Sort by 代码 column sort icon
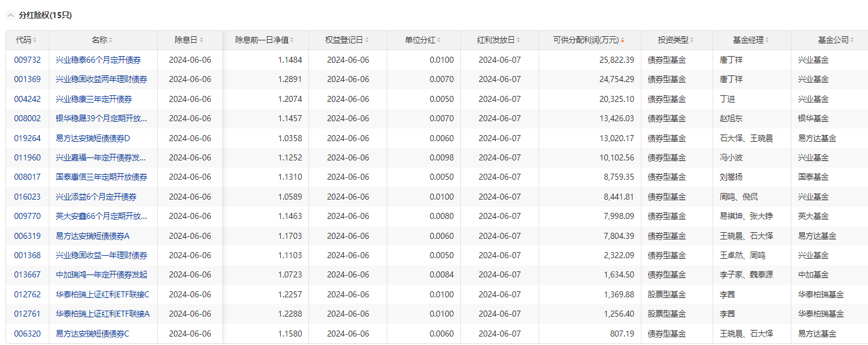Viewport: 868px width, 345px height. coord(35,40)
